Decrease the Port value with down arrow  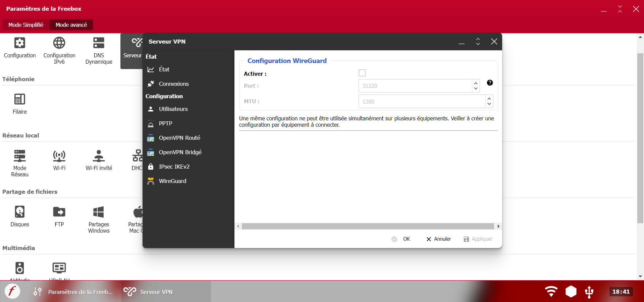click(x=476, y=88)
